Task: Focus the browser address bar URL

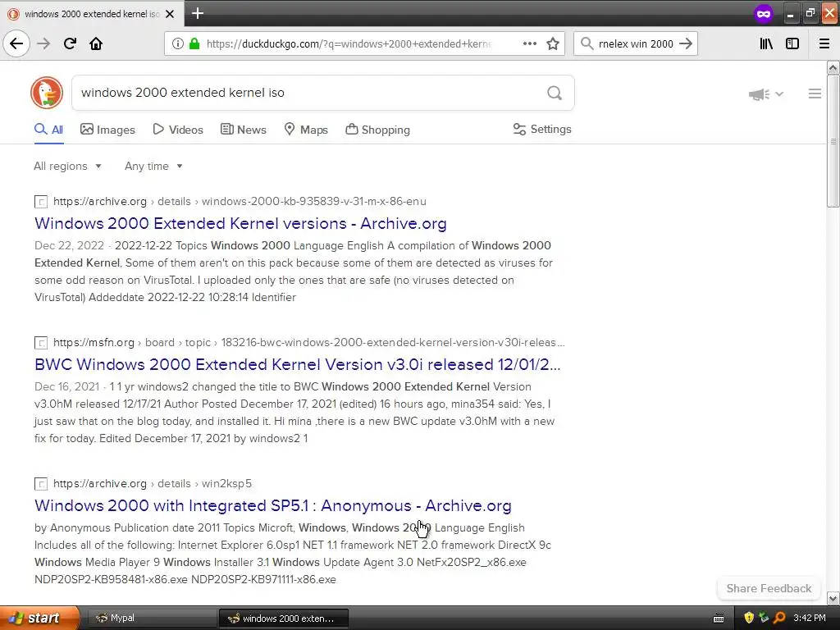Action: coord(348,44)
